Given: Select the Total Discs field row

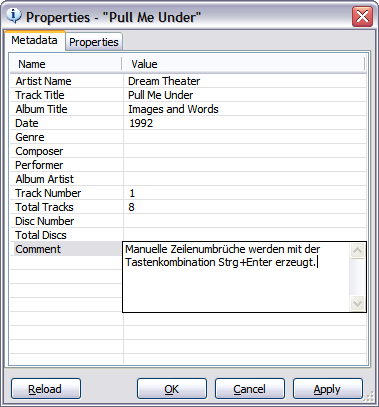Looking at the screenshot, I should pos(188,235).
